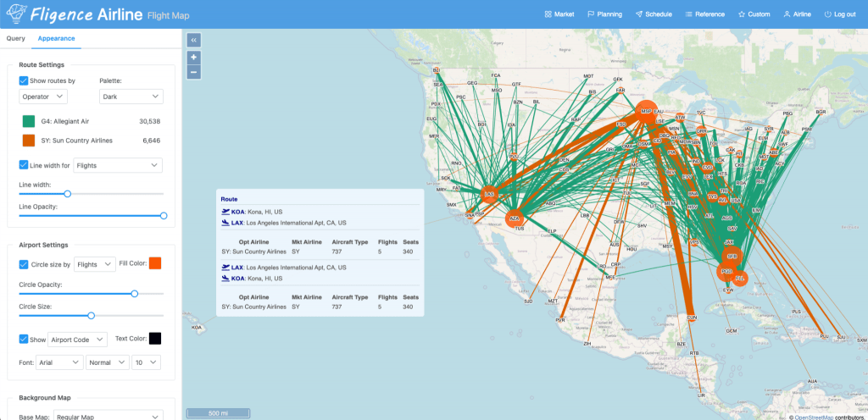The height and width of the screenshot is (420, 868).
Task: Open the Custom star menu
Action: tap(754, 14)
